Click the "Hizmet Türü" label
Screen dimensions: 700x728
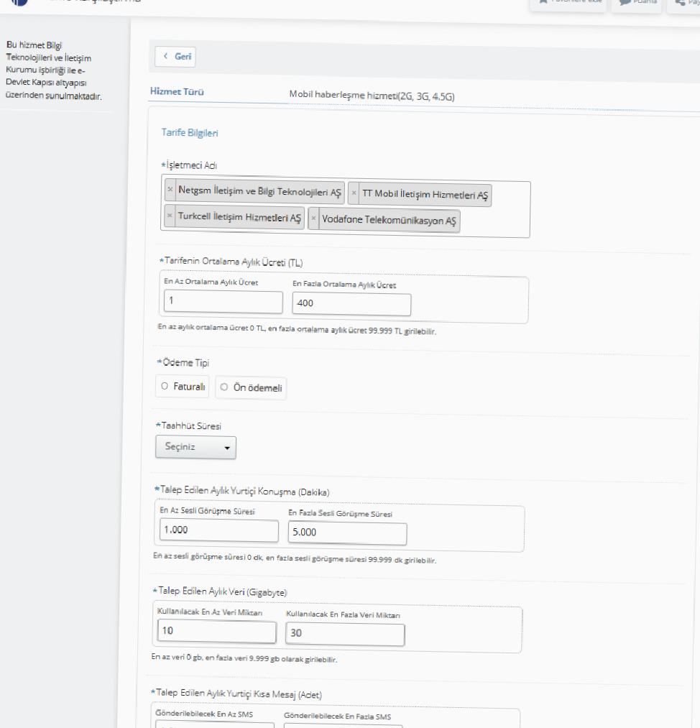pos(177,91)
